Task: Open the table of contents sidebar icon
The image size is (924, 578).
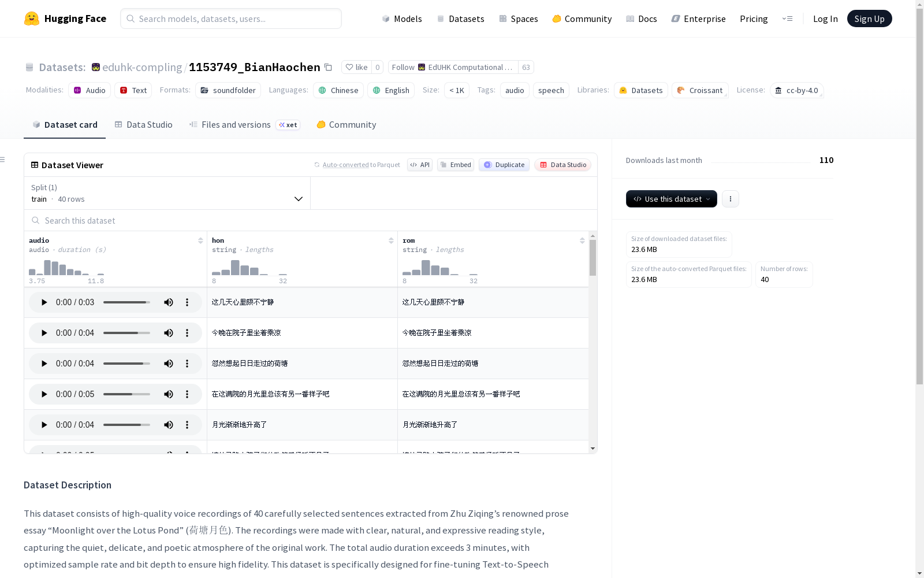Action: coord(2,160)
